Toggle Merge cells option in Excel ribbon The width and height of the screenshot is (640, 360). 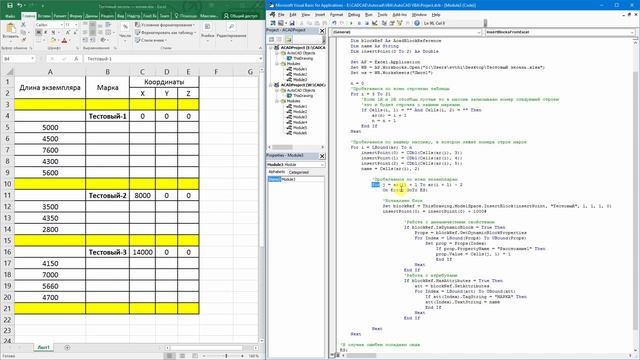pos(108,32)
